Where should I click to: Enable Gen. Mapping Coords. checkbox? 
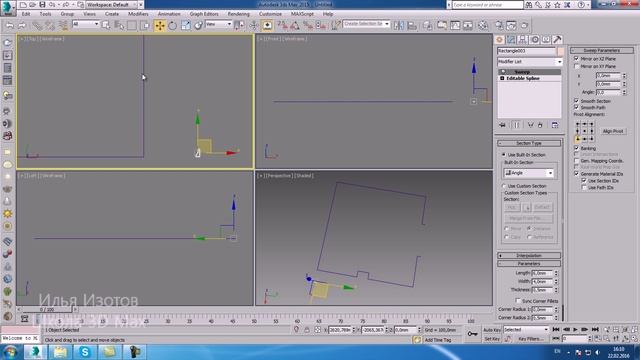[576, 161]
